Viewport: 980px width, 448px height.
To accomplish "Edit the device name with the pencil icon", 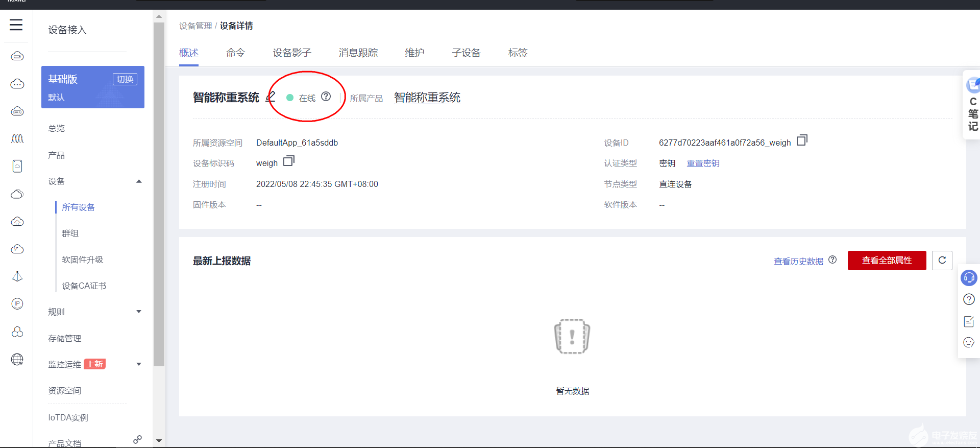I will [x=271, y=97].
